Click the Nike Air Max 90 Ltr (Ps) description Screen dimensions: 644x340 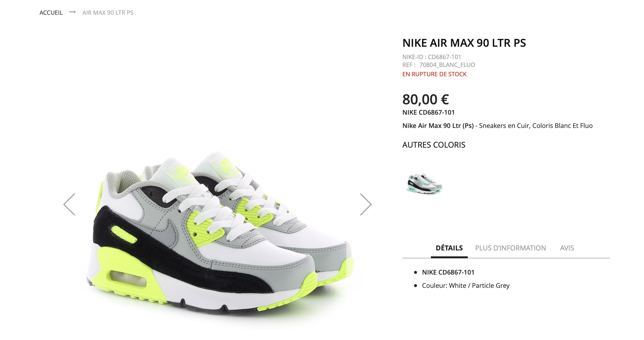click(x=497, y=125)
